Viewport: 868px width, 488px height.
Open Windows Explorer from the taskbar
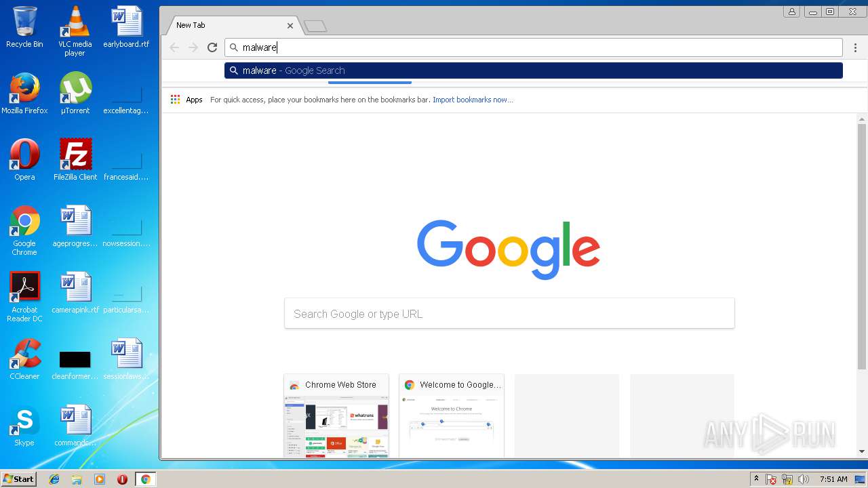pyautogui.click(x=77, y=479)
